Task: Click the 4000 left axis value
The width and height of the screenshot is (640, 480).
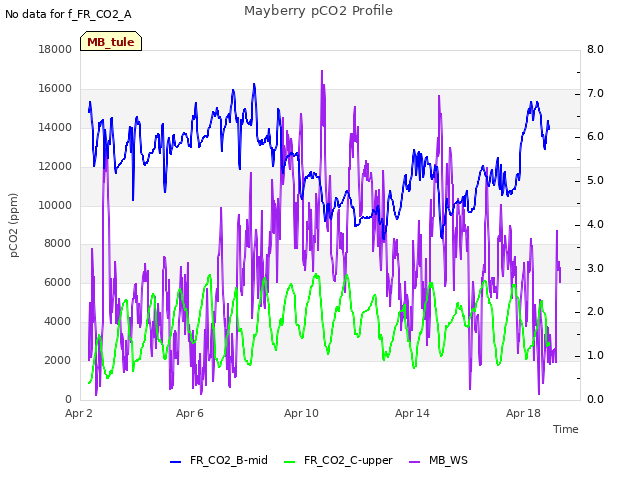Action: point(58,322)
